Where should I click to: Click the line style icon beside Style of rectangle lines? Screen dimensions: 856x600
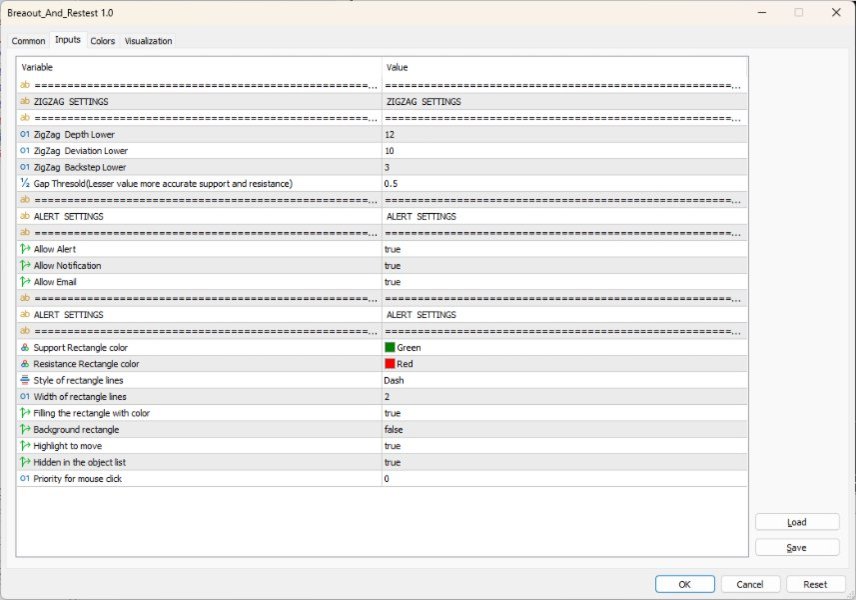coord(25,380)
